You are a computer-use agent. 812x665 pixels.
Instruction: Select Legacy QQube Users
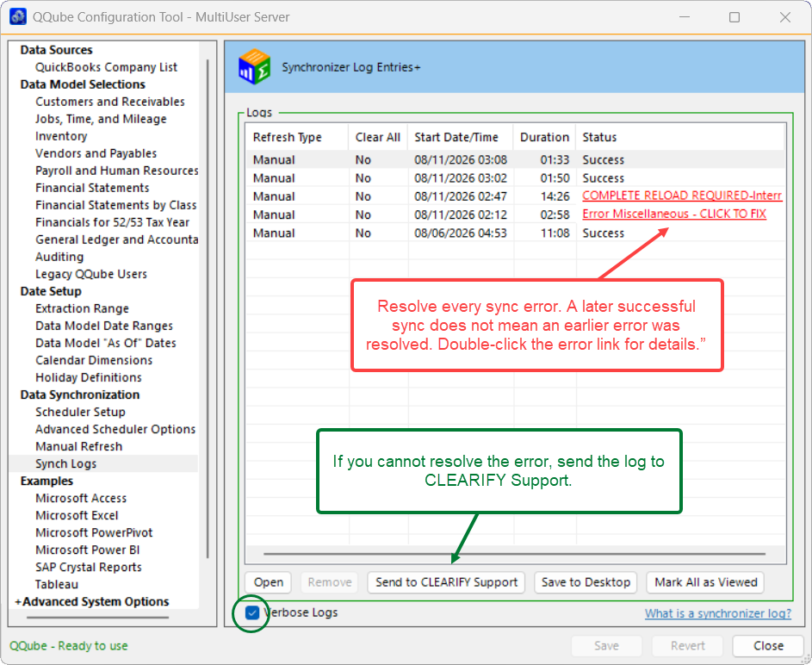click(91, 274)
